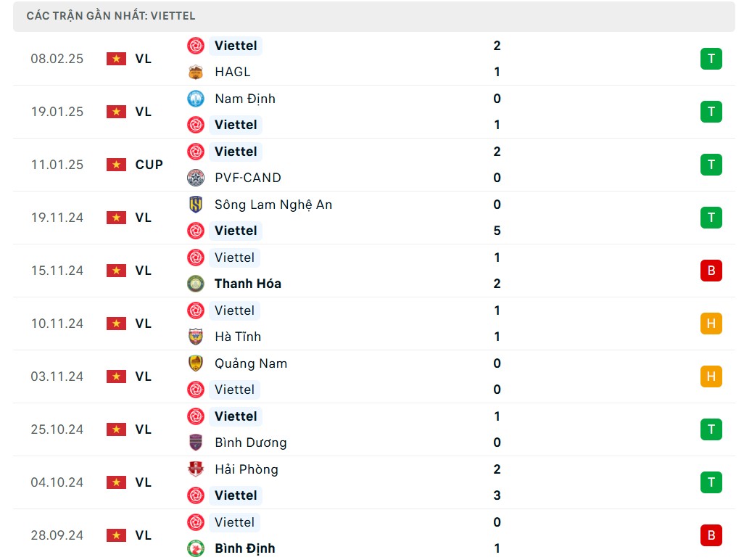Toggle the red B badge on the Thanh Hóa row
This screenshot has height=560, width=744.
pyautogui.click(x=711, y=271)
